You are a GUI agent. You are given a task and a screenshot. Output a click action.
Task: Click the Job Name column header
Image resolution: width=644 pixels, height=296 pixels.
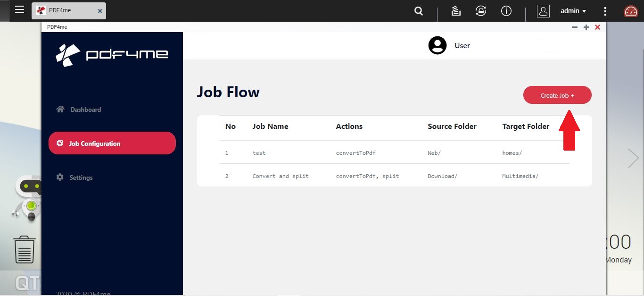(270, 127)
